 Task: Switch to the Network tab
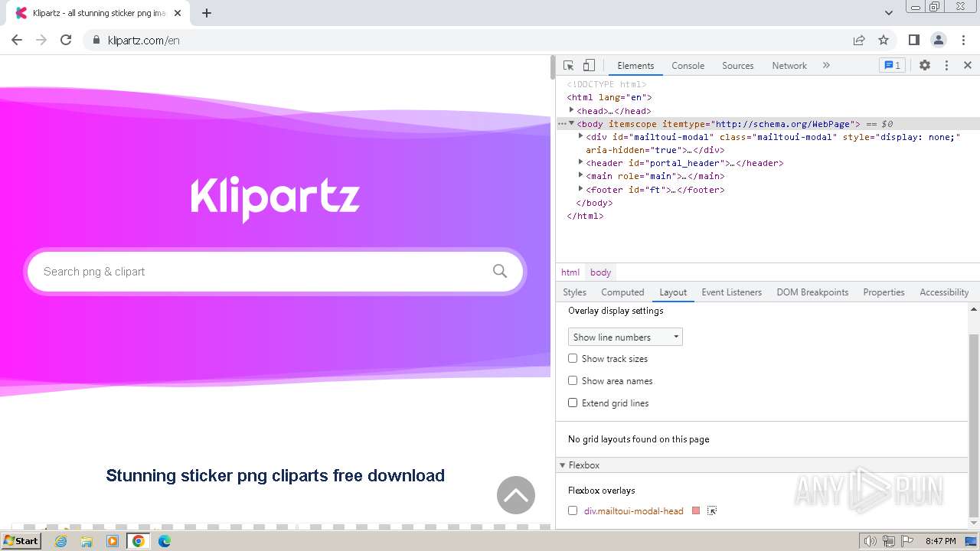789,66
